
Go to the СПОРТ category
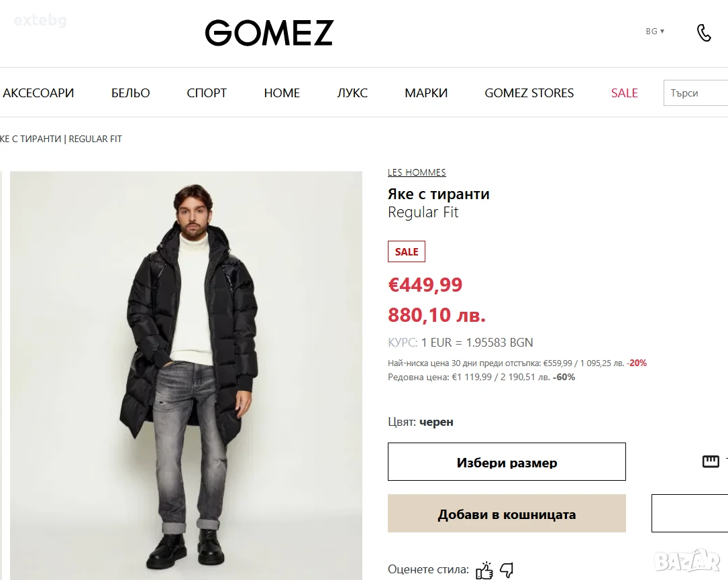click(x=207, y=93)
